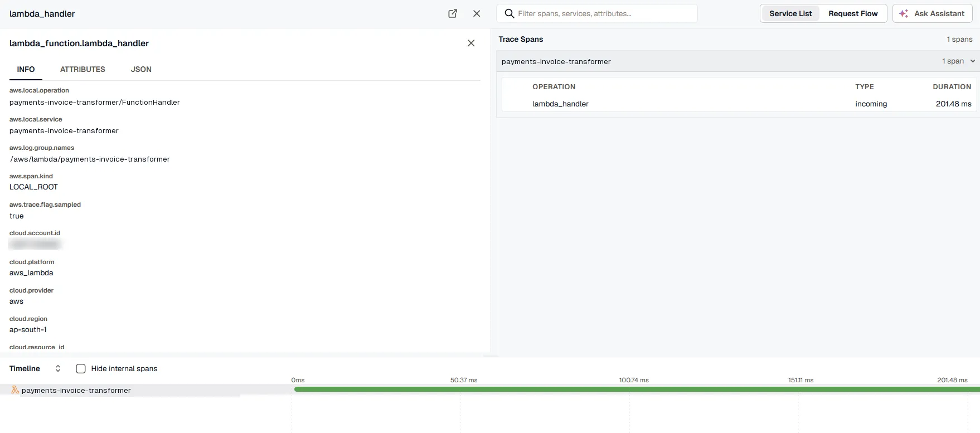Switch to the ATTRIBUTES tab
The width and height of the screenshot is (980, 433).
coord(83,69)
